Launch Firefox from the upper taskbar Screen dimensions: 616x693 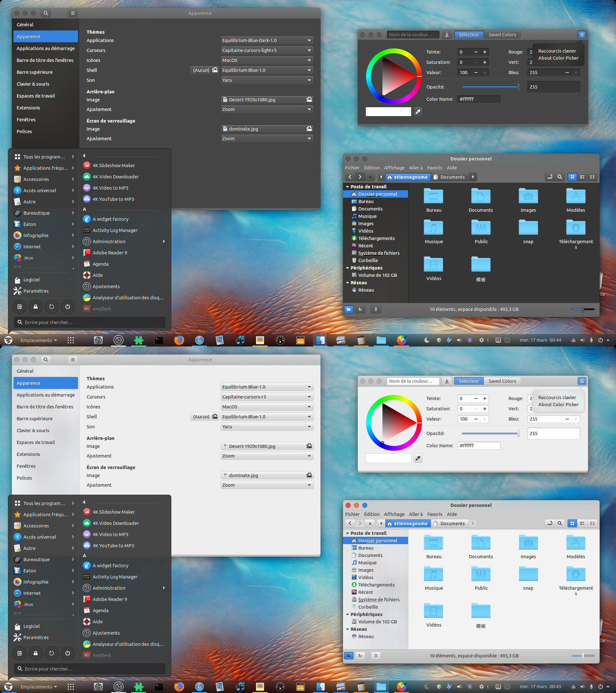coord(179,340)
